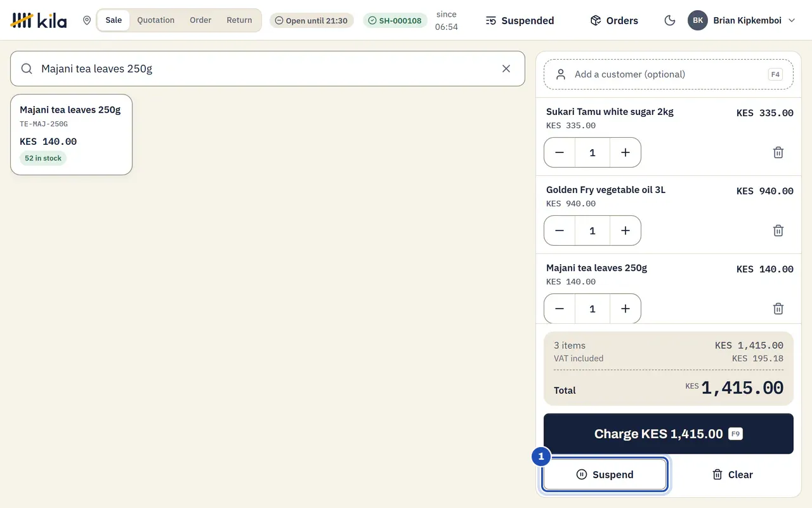
Task: Switch to Quotation mode tab
Action: pos(155,20)
